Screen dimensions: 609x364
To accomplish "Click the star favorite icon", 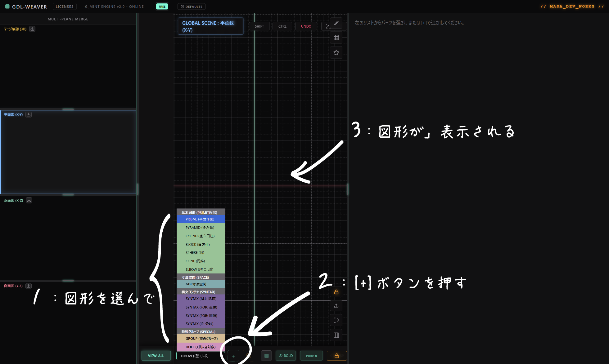I will (x=336, y=52).
